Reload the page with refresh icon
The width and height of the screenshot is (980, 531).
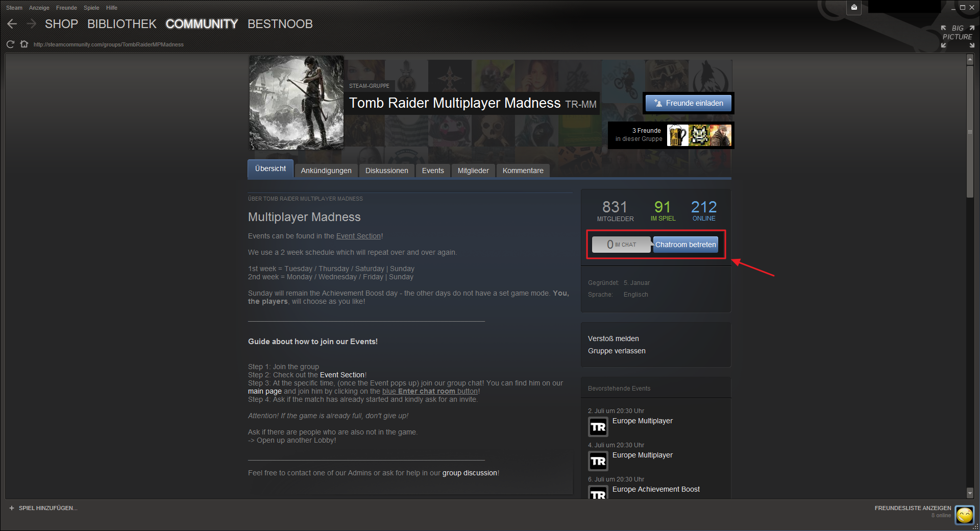tap(10, 44)
